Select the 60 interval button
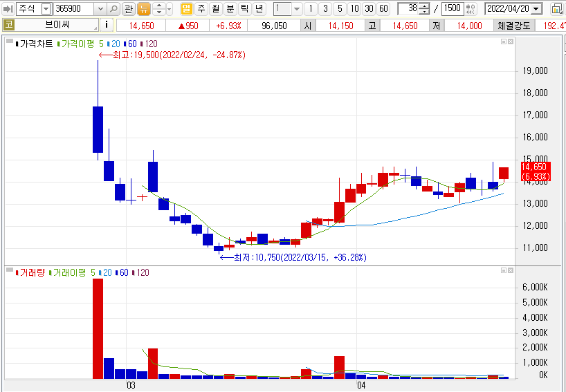The image size is (566, 392). coord(383,9)
